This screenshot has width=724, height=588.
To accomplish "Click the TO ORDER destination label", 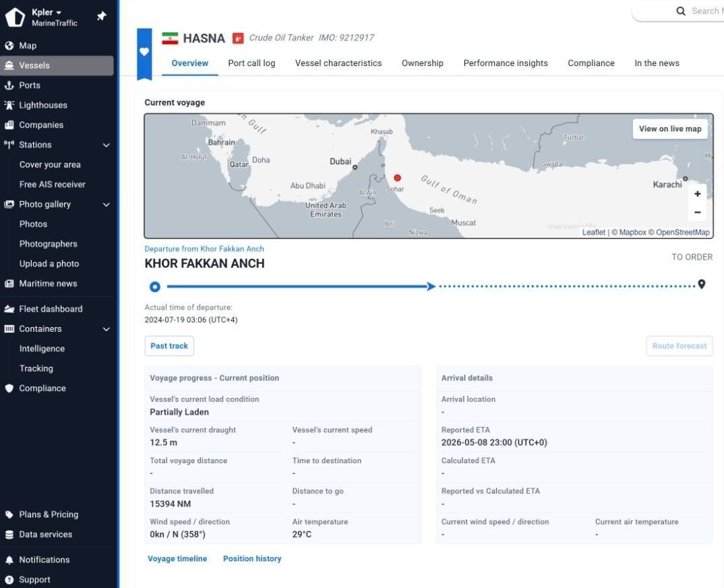I will point(692,258).
